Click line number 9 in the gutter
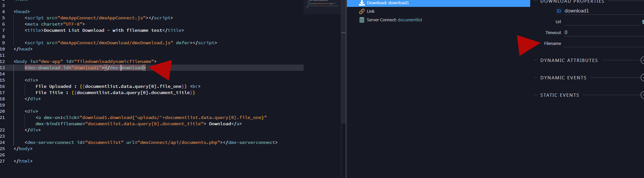644x178 pixels. [3, 43]
